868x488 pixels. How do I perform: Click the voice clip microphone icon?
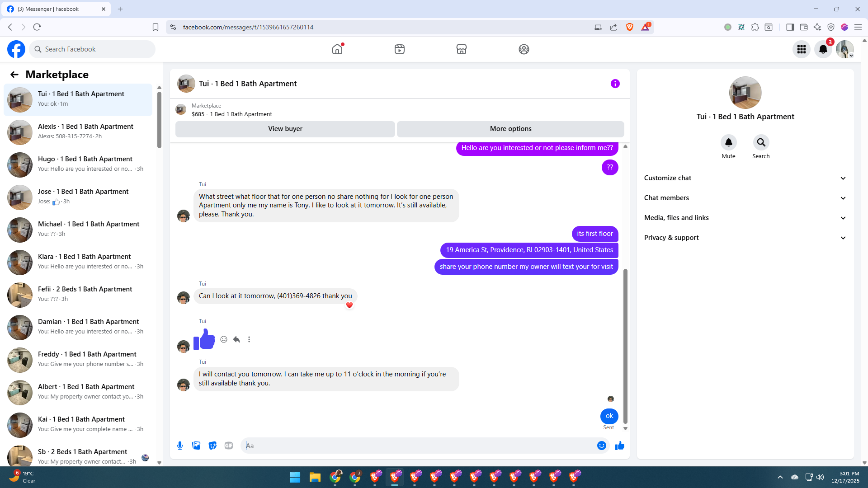pyautogui.click(x=180, y=446)
